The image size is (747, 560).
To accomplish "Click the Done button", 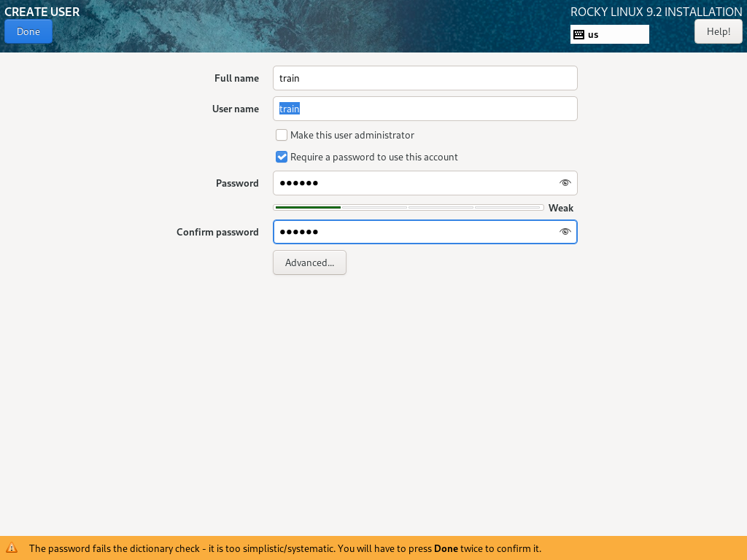I will [x=28, y=31].
